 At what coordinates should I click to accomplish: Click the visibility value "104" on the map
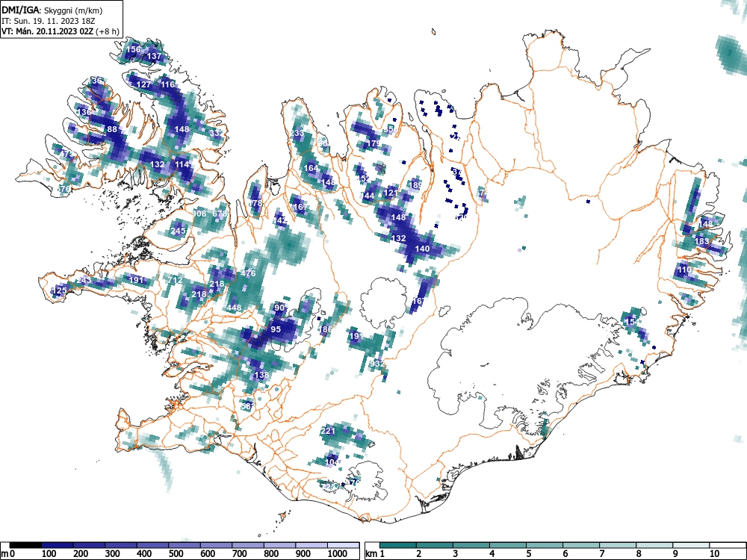pos(332,462)
